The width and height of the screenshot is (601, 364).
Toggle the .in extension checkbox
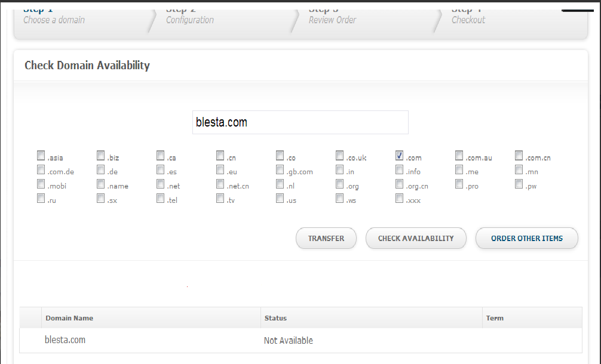coord(340,169)
